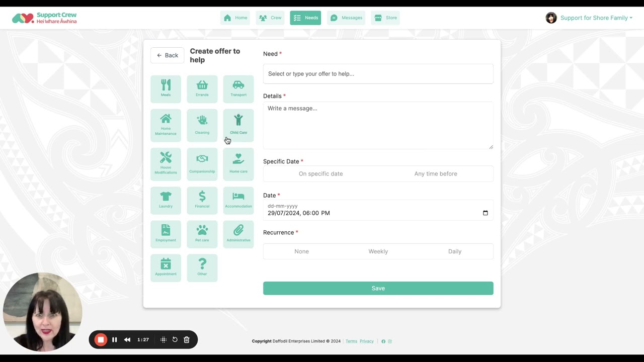Open the Facebook icon in footer
644x362 pixels.
pyautogui.click(x=383, y=341)
